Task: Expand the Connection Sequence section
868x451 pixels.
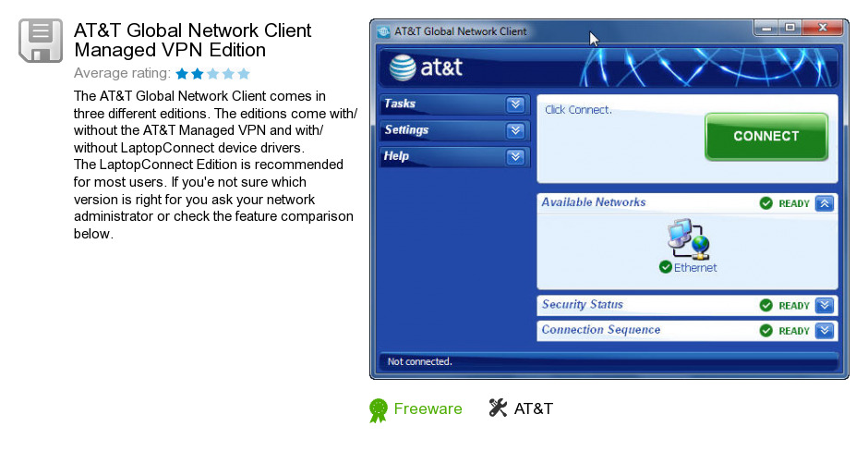Action: tap(825, 331)
